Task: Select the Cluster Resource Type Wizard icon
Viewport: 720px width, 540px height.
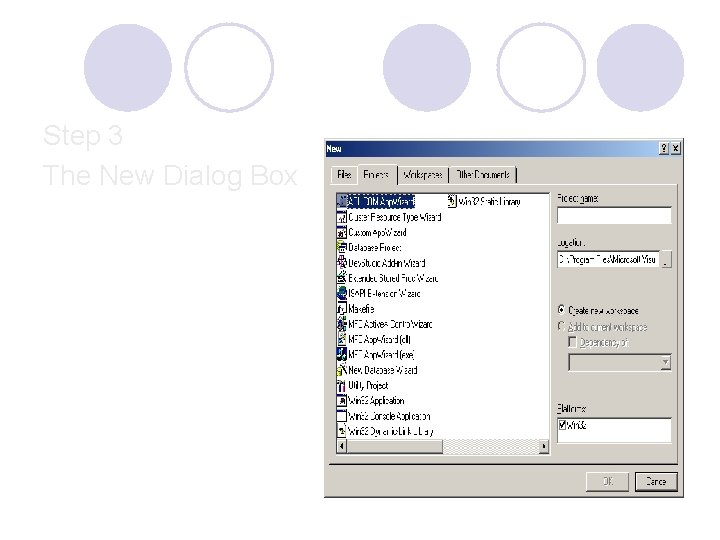Action: click(342, 217)
